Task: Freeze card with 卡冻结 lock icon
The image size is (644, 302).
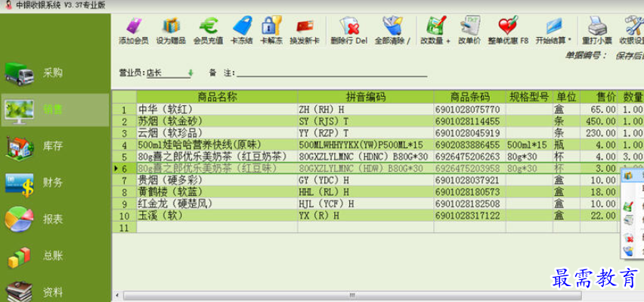Action: 243,30
